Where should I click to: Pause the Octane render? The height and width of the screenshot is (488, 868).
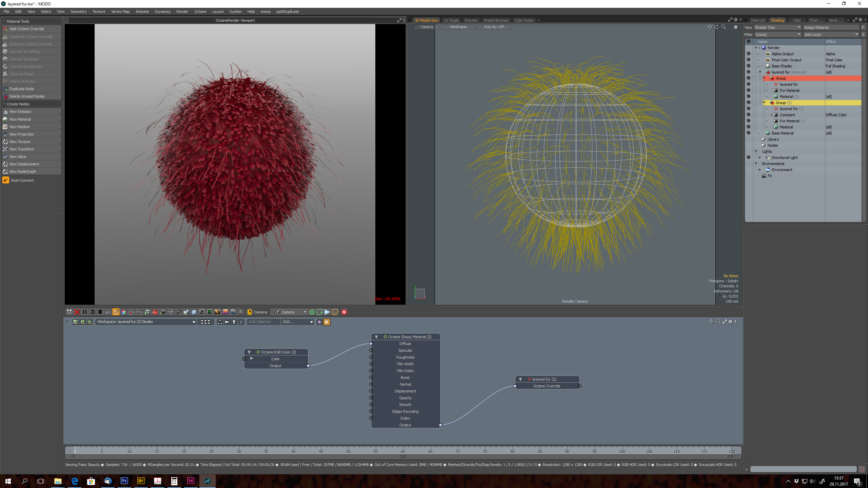pos(85,312)
